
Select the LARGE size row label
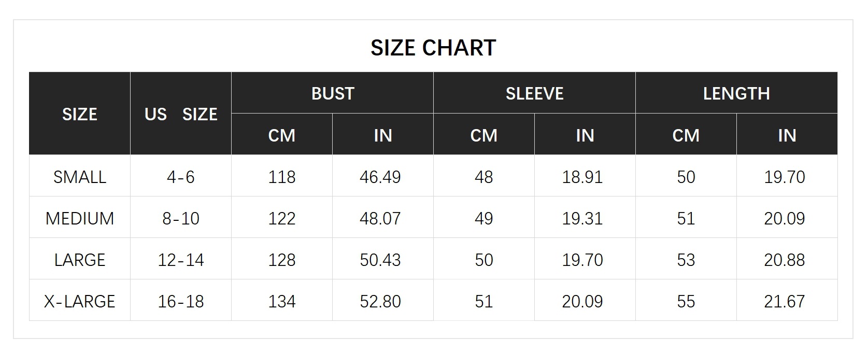click(80, 260)
